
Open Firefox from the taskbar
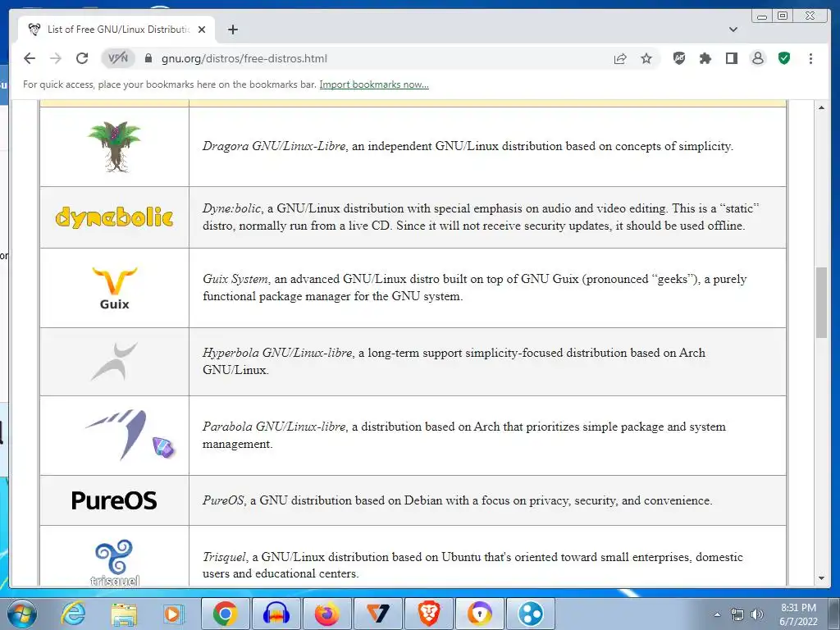(x=326, y=614)
